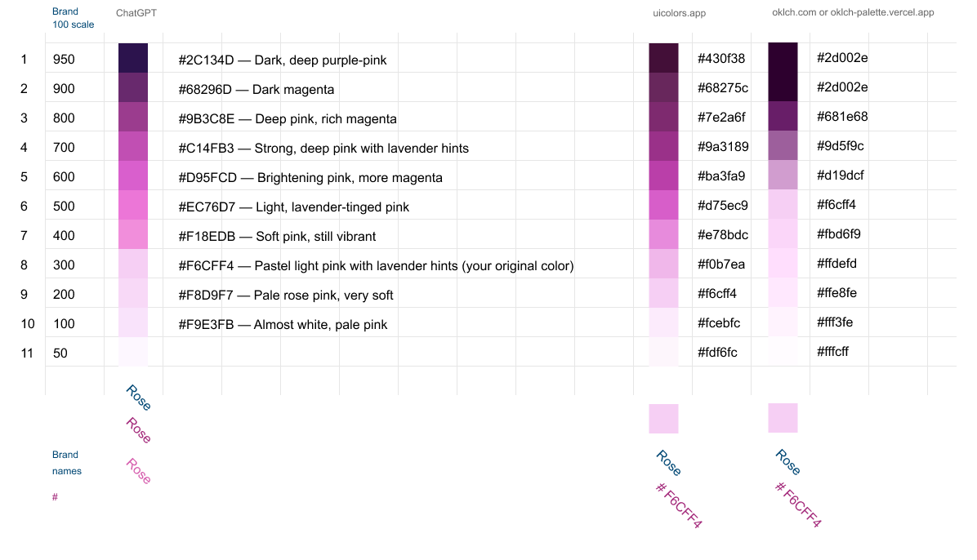This screenshot has height=560, width=977.
Task: Click the #430f38 hex code cell
Action: click(x=721, y=59)
